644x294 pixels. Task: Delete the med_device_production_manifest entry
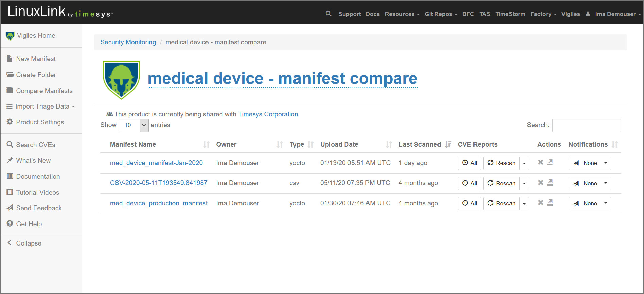[540, 203]
